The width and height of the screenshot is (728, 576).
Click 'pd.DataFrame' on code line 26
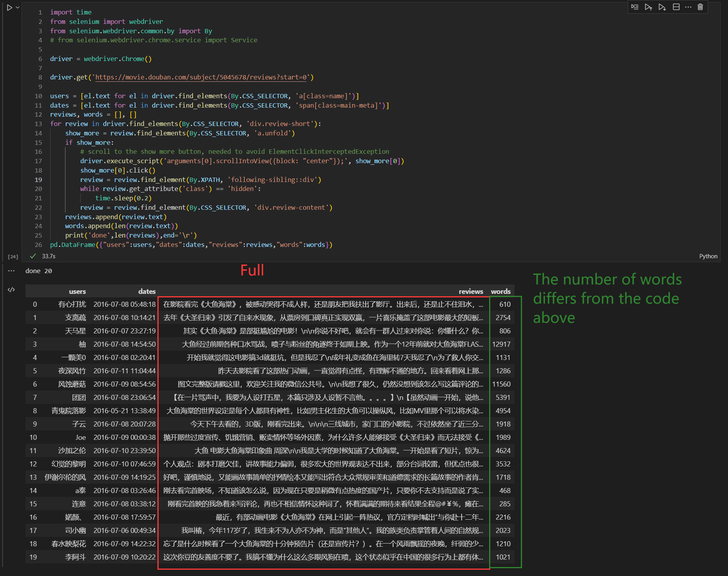coord(73,245)
